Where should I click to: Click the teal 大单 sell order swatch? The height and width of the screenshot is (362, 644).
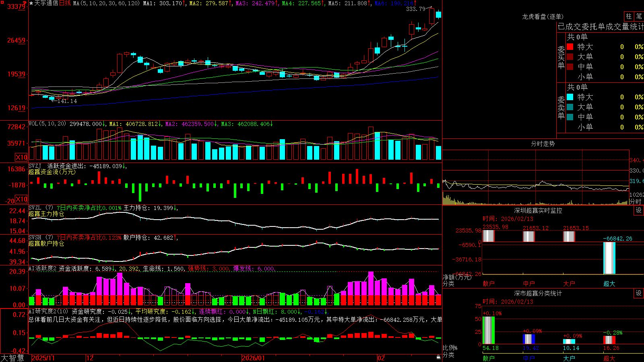tap(570, 107)
